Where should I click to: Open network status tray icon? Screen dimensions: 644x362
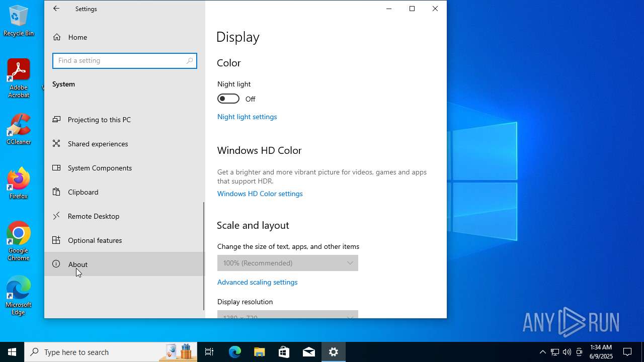click(554, 352)
